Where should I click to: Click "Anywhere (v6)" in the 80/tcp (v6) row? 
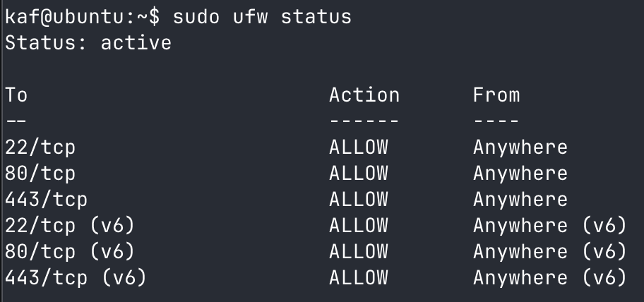tap(549, 251)
